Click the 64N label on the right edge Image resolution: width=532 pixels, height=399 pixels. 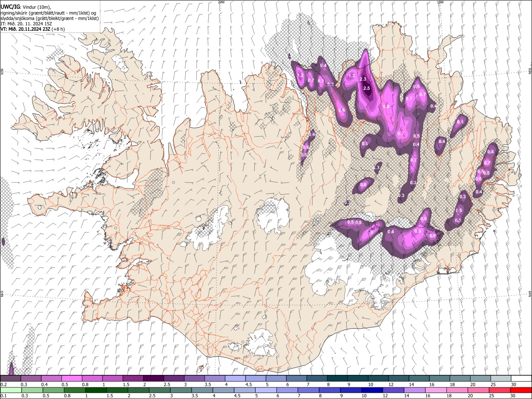coord(530,293)
